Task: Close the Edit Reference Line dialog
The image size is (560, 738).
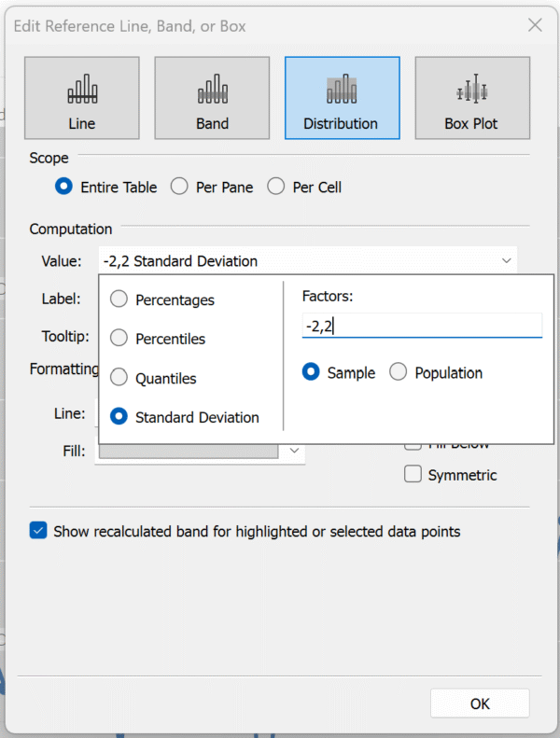Action: coord(535,26)
